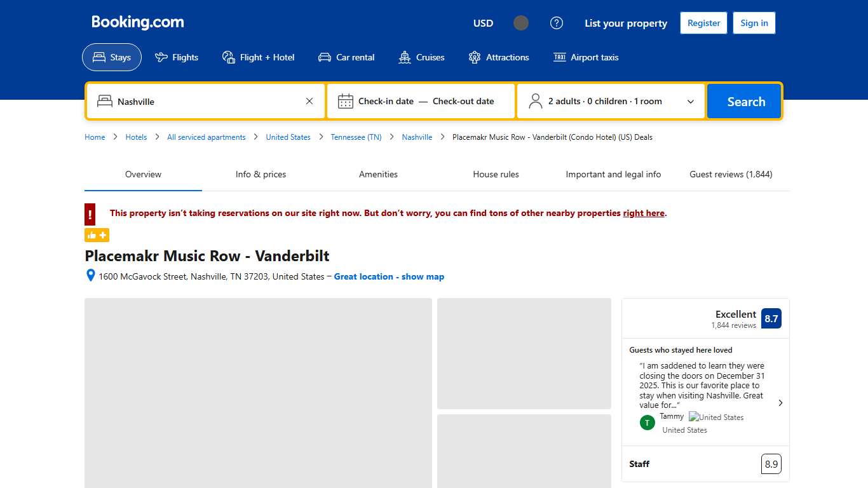
Task: Open the Car rental section
Action: (346, 57)
